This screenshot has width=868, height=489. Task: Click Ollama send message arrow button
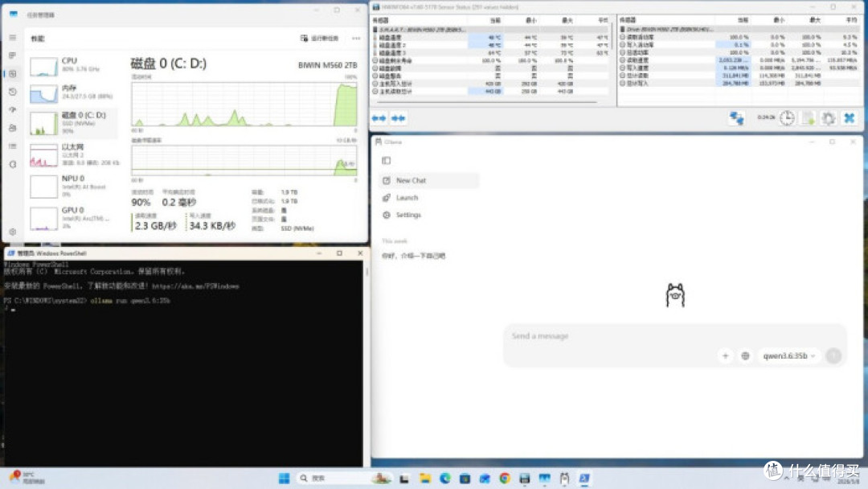(833, 356)
